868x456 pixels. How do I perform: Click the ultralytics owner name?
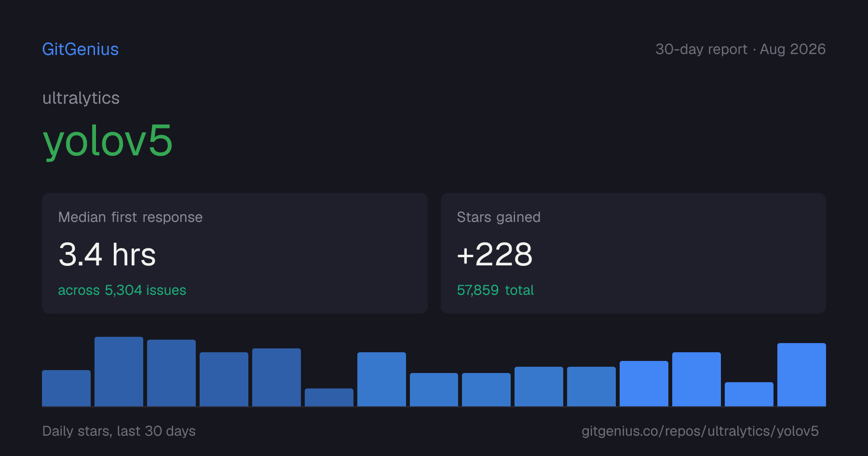[x=81, y=98]
